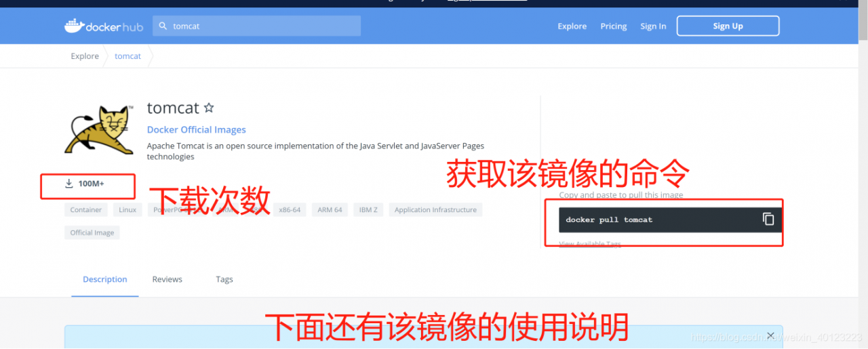Go to Explore breadcrumb
Image resolution: width=868 pixels, height=349 pixels.
(85, 56)
